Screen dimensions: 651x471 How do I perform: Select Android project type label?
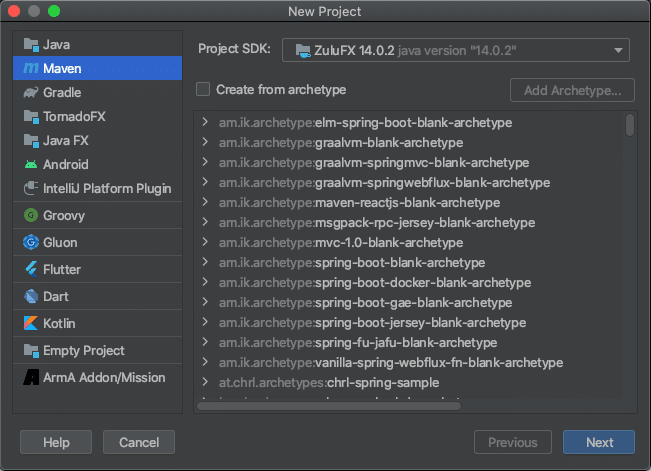pos(66,164)
